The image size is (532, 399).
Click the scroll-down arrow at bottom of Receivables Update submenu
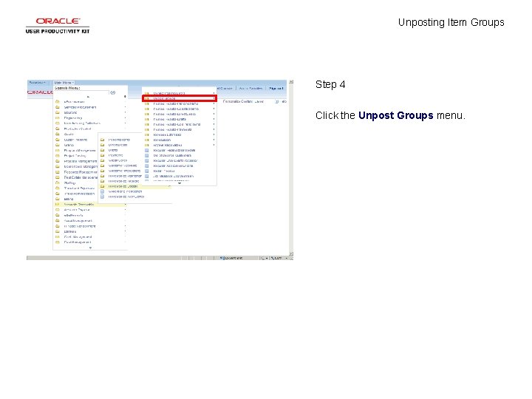click(180, 183)
